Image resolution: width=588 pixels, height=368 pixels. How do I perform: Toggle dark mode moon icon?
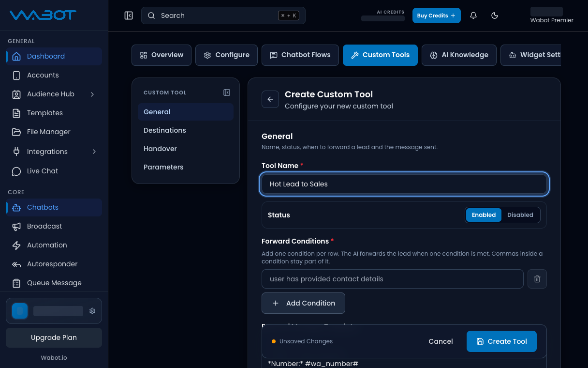(495, 15)
